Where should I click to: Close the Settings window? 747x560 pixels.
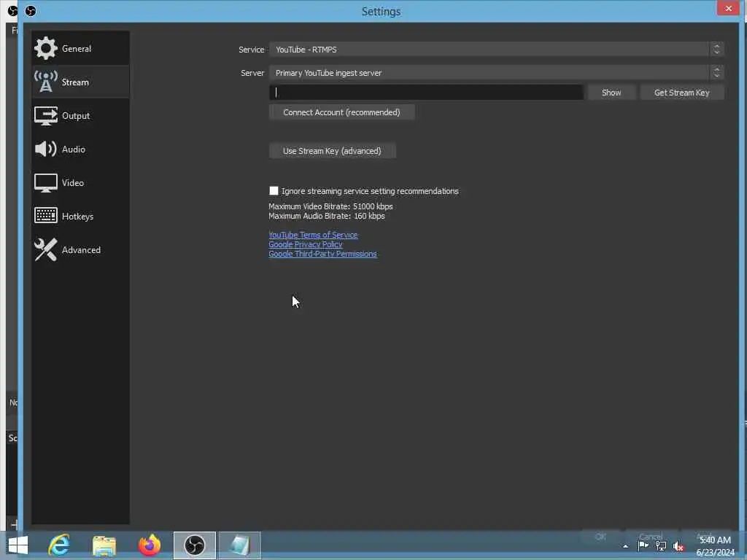coord(728,8)
